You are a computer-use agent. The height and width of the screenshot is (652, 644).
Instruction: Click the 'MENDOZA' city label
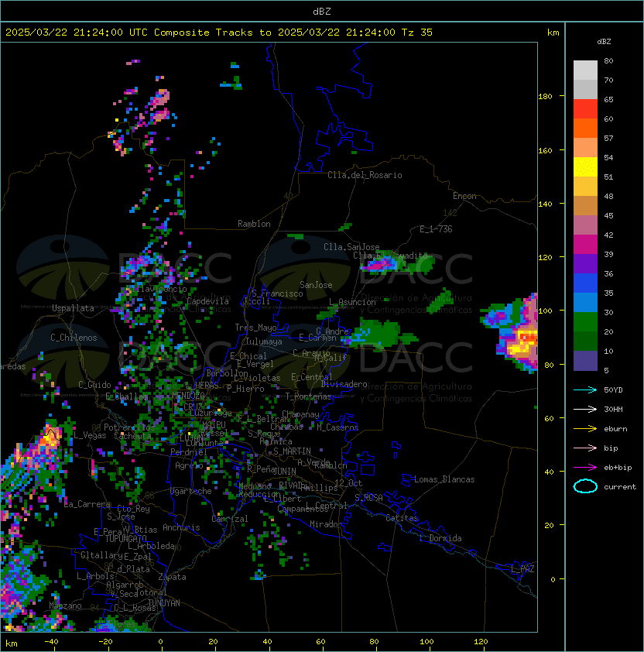tap(188, 396)
